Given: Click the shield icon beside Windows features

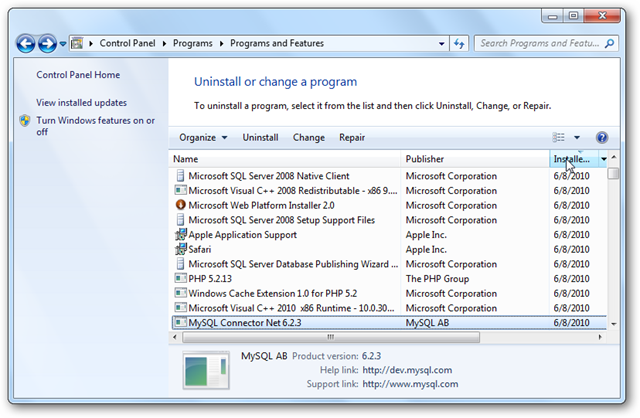Looking at the screenshot, I should (x=25, y=120).
